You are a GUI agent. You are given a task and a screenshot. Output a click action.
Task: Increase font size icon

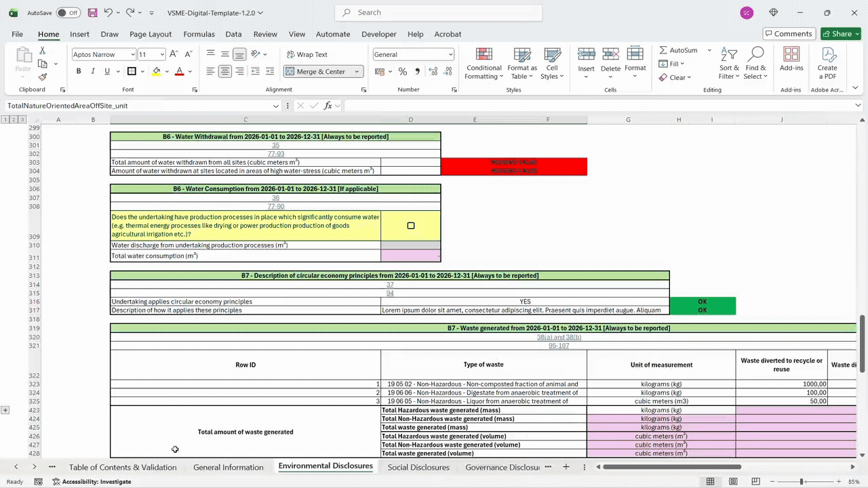click(x=174, y=54)
